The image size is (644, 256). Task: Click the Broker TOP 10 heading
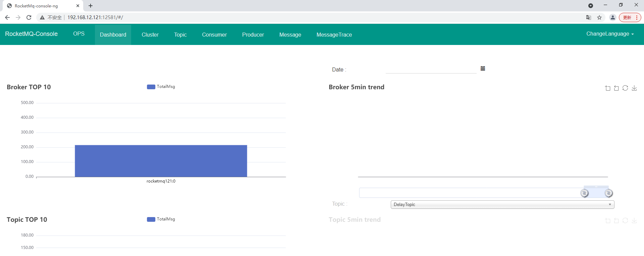(x=29, y=87)
